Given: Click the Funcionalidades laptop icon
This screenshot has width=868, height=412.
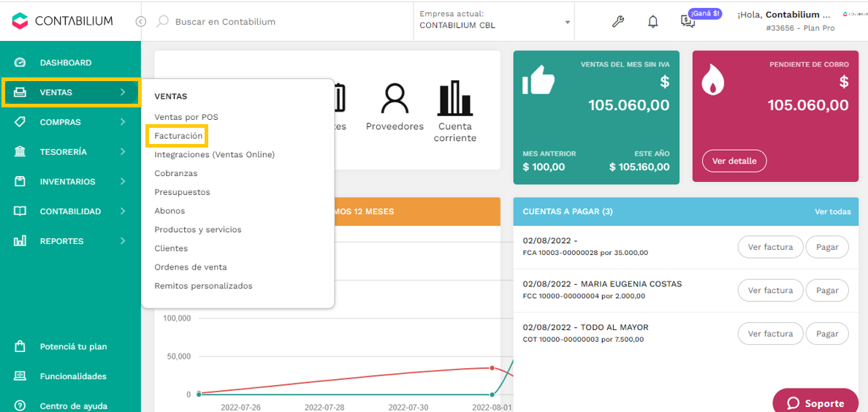Looking at the screenshot, I should [20, 376].
